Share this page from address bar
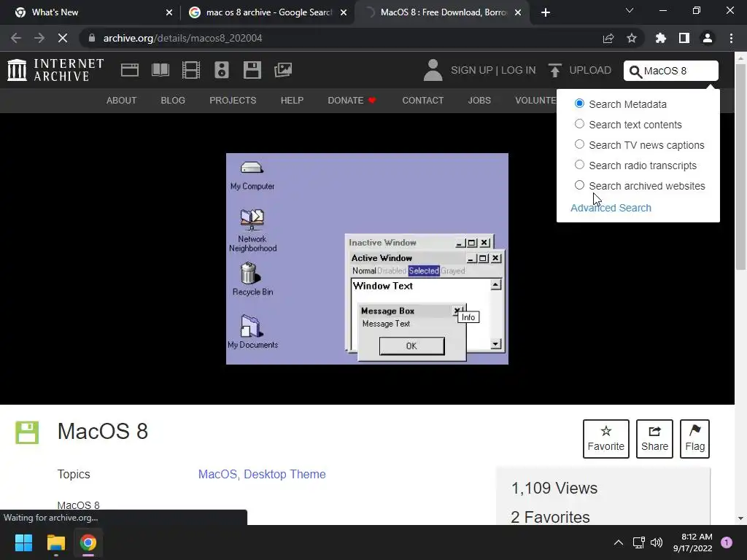747x560 pixels. pyautogui.click(x=608, y=38)
